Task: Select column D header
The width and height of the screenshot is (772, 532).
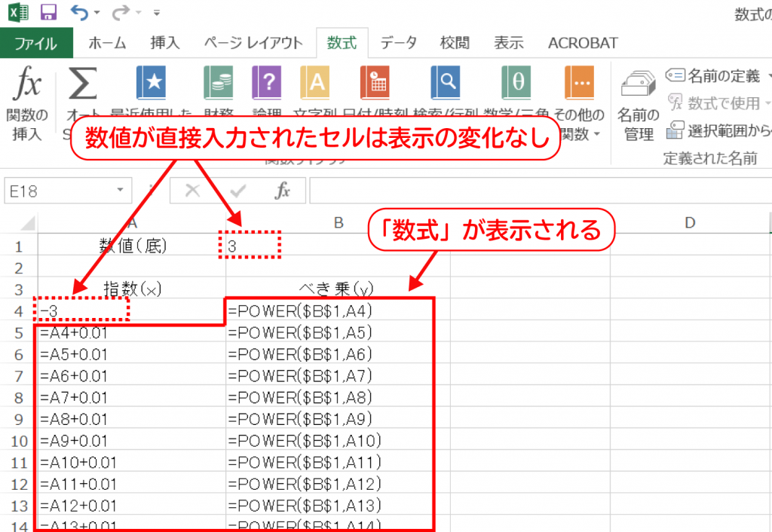Action: click(x=690, y=223)
